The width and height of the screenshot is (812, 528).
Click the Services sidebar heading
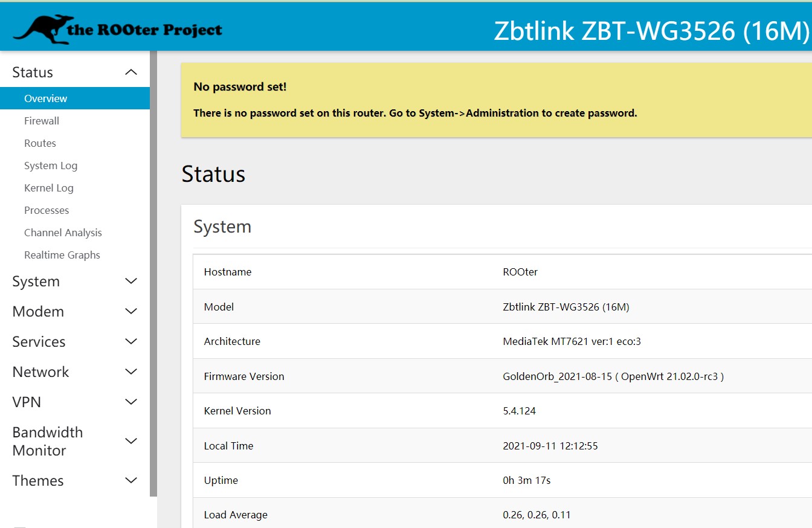[x=39, y=342]
